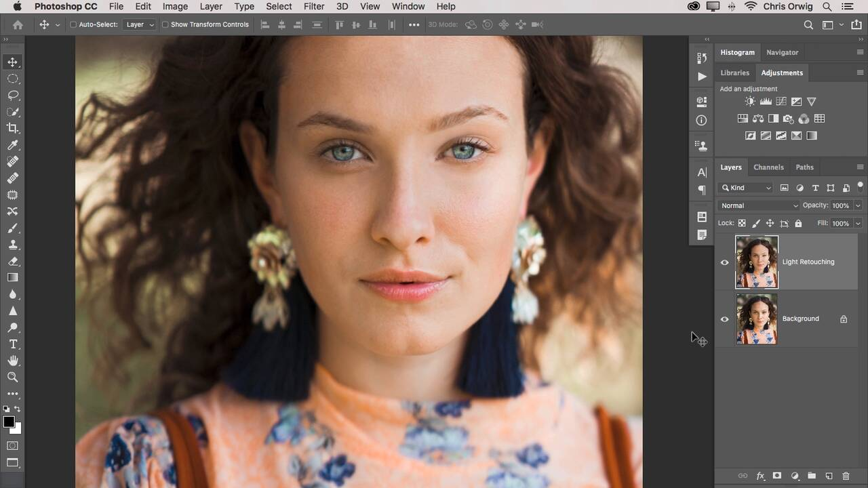Pick the Lasso tool

pyautogui.click(x=13, y=95)
